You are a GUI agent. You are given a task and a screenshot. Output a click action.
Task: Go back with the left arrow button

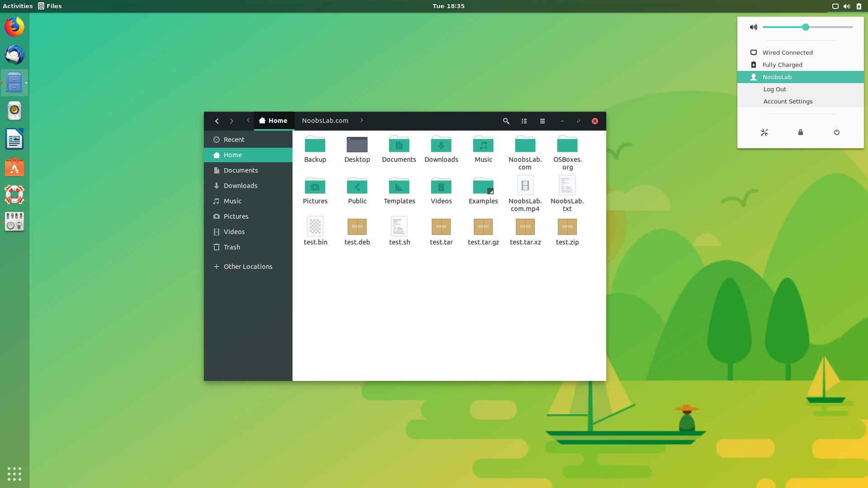click(217, 121)
